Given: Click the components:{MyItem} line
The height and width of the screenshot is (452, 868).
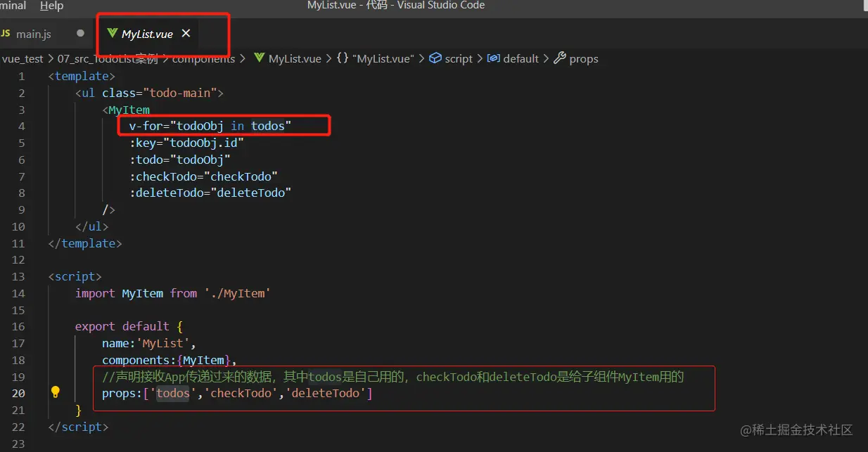Looking at the screenshot, I should 170,360.
